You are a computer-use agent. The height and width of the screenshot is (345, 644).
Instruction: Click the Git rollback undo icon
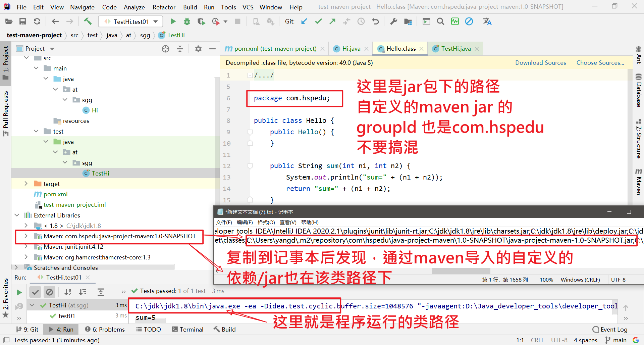coord(375,21)
